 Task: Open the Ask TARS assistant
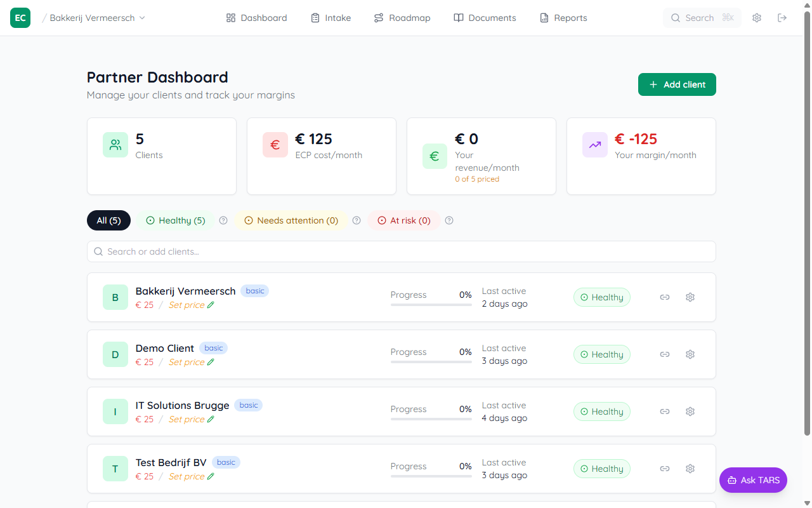click(753, 480)
